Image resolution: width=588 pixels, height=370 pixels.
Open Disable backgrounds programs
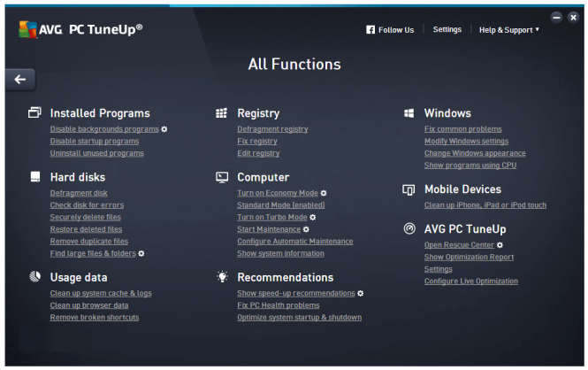click(104, 129)
